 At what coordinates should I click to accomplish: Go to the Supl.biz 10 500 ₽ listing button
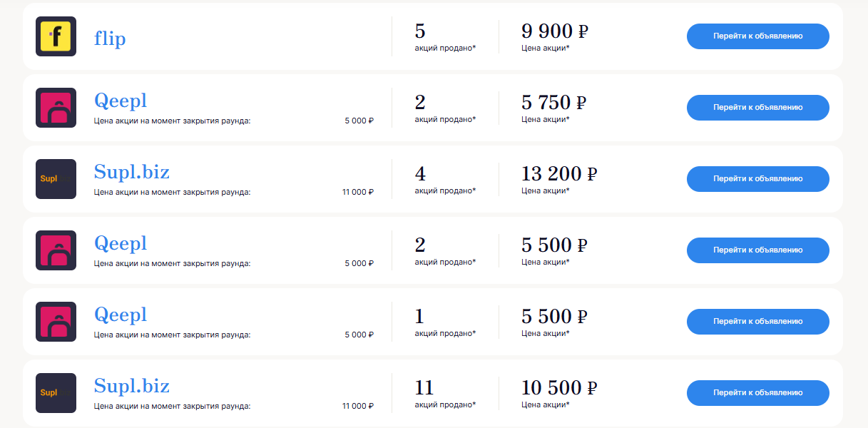point(758,393)
